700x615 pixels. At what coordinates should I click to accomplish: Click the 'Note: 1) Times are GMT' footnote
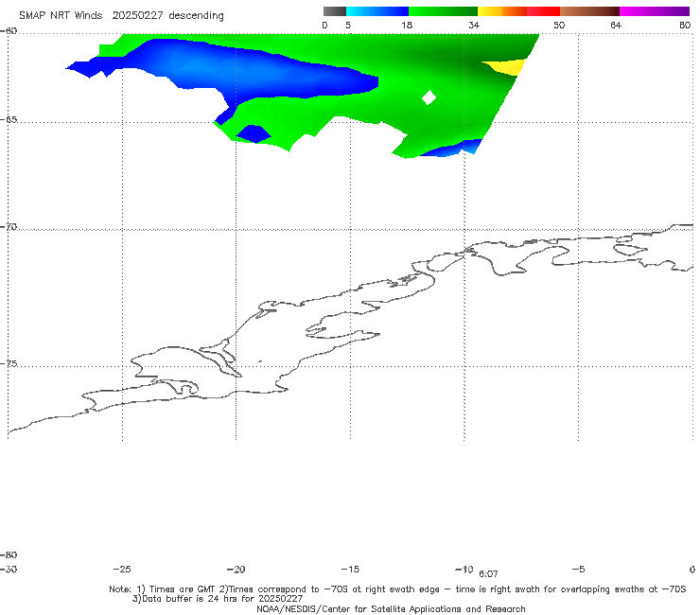click(162, 589)
